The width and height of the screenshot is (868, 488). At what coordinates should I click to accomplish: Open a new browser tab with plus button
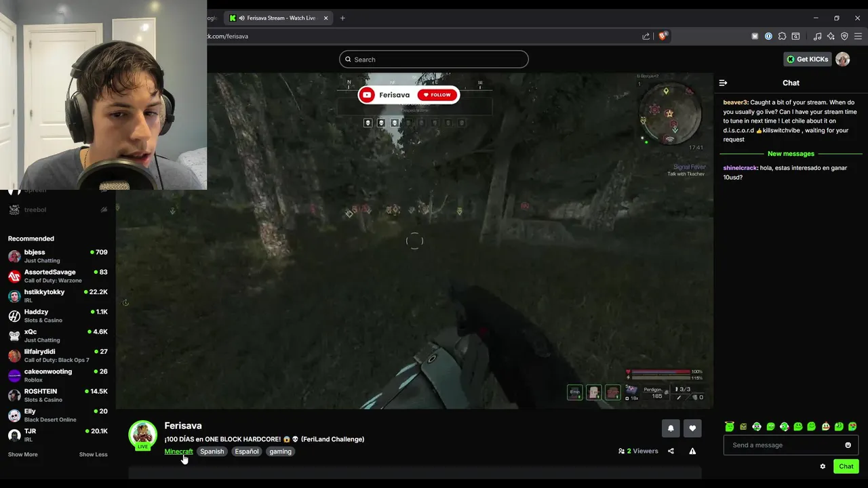[x=342, y=18]
